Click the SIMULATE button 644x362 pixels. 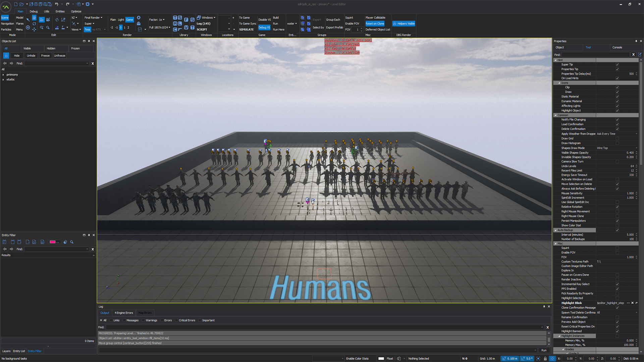pyautogui.click(x=246, y=29)
